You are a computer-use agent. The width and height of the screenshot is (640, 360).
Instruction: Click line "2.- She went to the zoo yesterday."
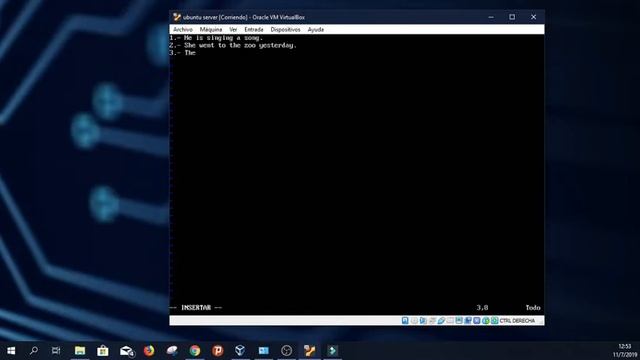point(233,45)
